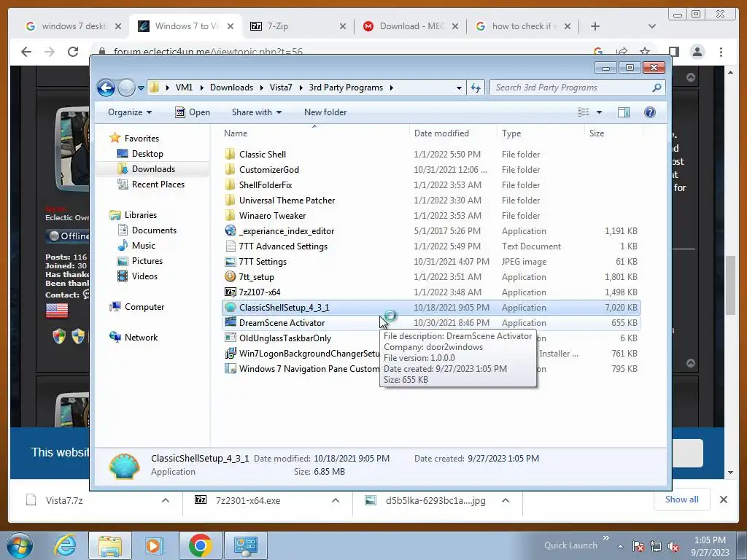Image resolution: width=747 pixels, height=560 pixels.
Task: Select Documents library
Action: tap(154, 230)
